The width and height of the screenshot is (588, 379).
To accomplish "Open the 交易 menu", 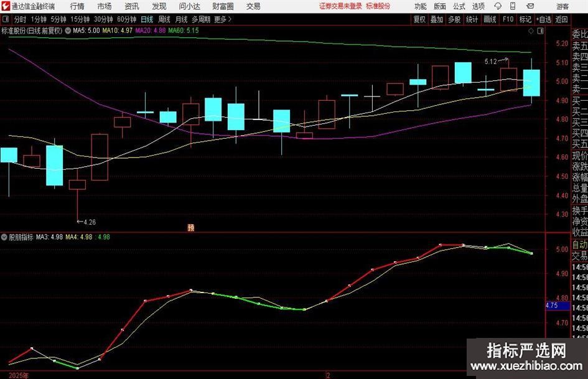I will coord(253,6).
